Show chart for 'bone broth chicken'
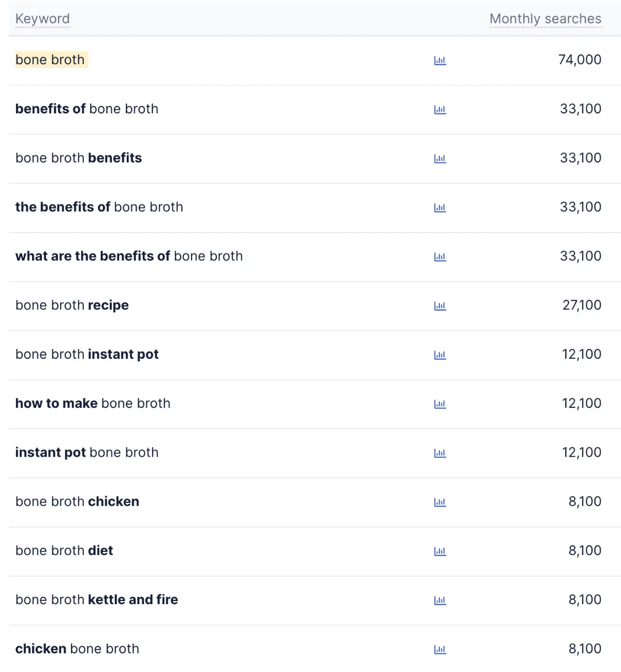This screenshot has width=621, height=672. [440, 502]
